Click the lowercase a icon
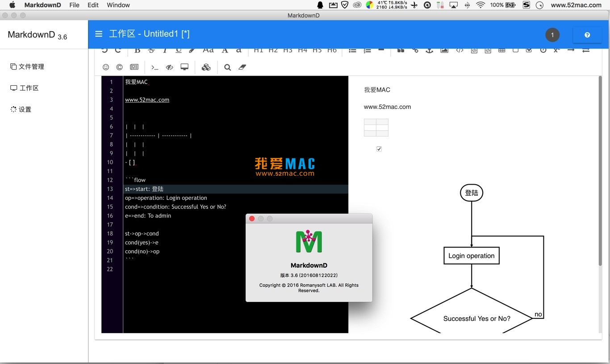This screenshot has height=364, width=610. point(239,50)
